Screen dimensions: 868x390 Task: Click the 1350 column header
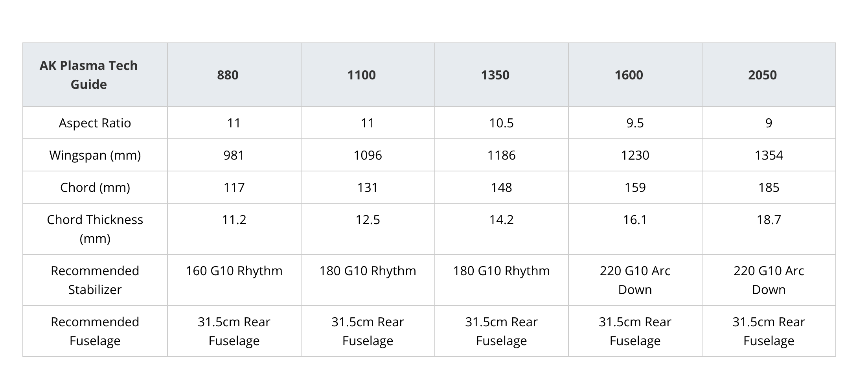[495, 75]
